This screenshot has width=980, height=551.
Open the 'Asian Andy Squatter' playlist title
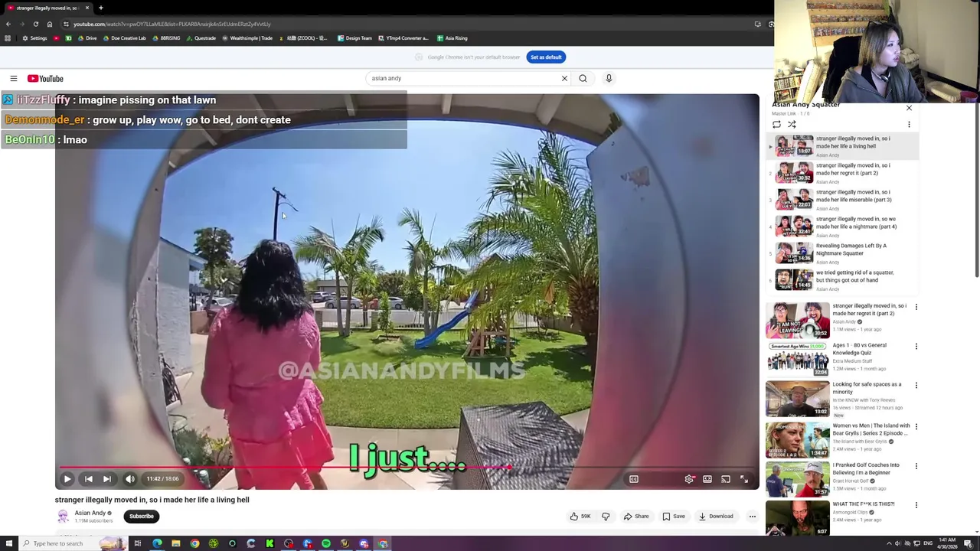(806, 105)
